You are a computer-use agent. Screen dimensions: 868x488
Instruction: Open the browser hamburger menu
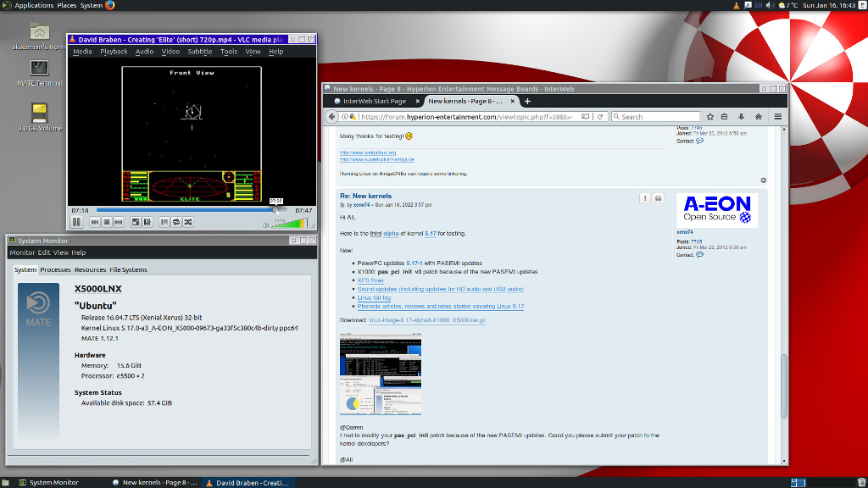778,117
